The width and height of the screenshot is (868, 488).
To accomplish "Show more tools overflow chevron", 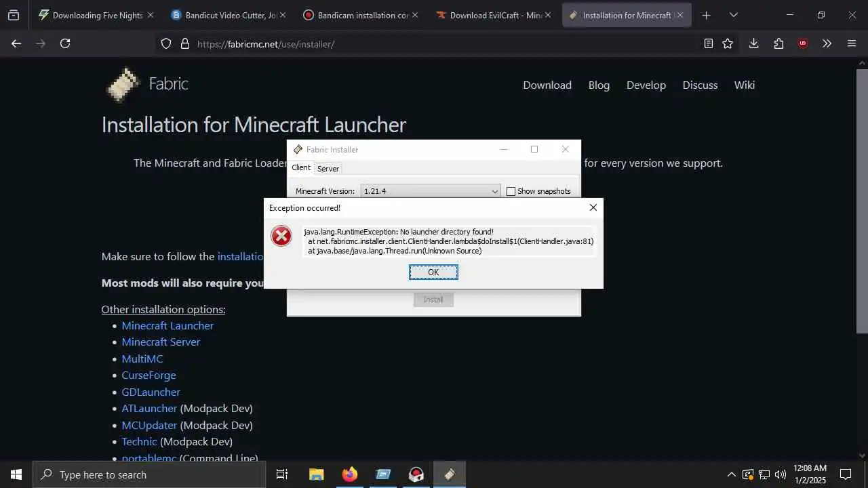I will click(827, 43).
